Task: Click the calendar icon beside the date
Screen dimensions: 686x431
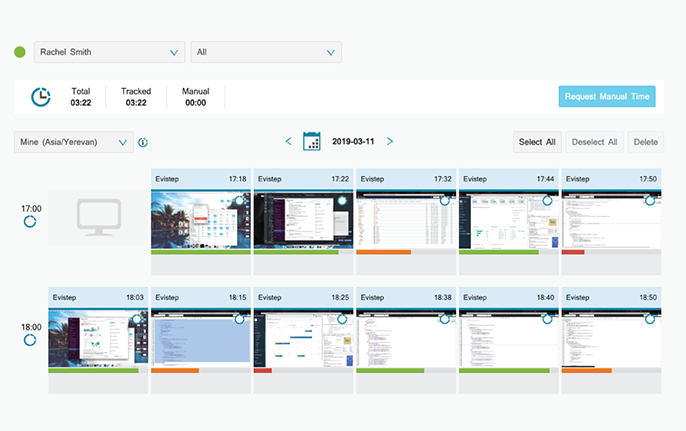Action: pyautogui.click(x=311, y=142)
